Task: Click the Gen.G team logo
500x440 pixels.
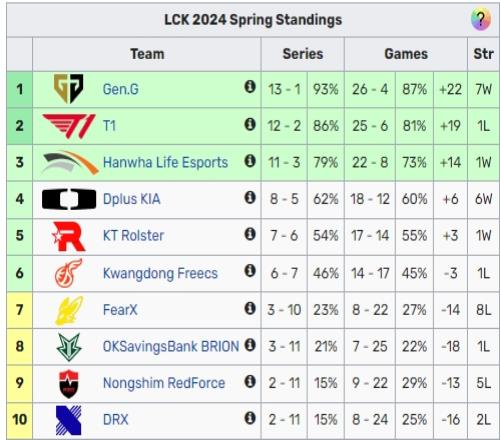Action: [x=69, y=88]
